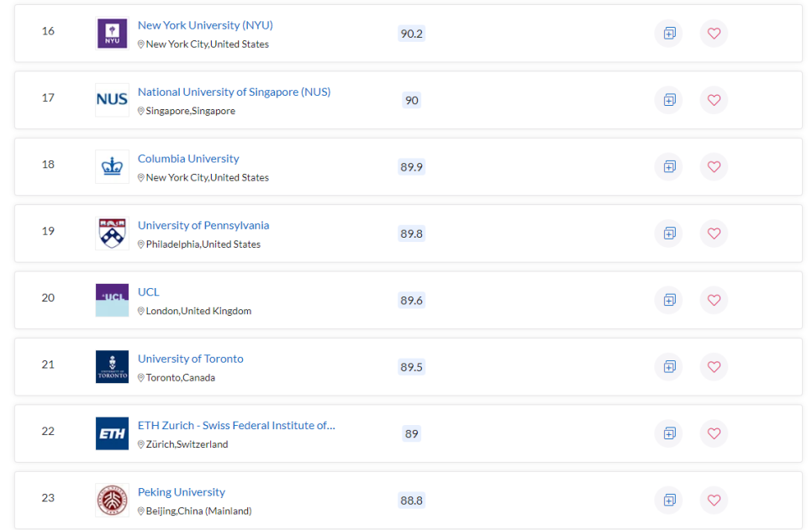Click score 89 for ETH Zurich
The width and height of the screenshot is (812, 530).
(412, 433)
